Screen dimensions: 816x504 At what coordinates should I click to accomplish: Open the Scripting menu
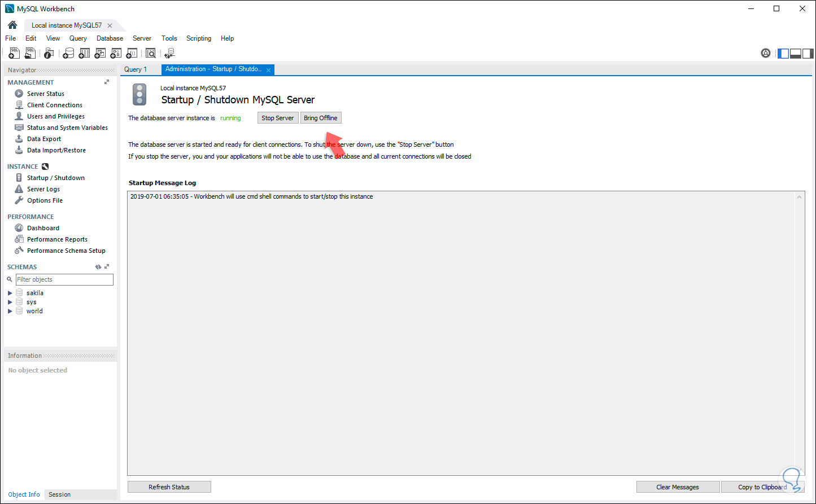[x=199, y=38]
